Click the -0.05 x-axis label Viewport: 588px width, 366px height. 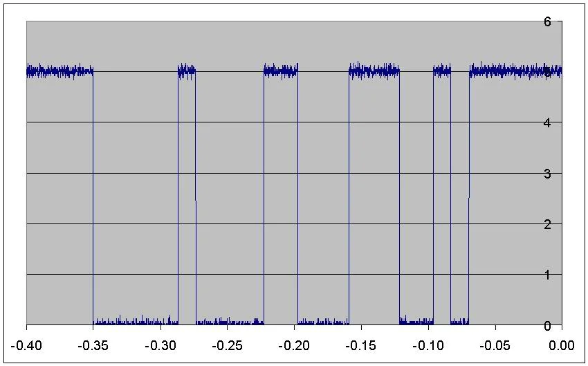tap(495, 345)
